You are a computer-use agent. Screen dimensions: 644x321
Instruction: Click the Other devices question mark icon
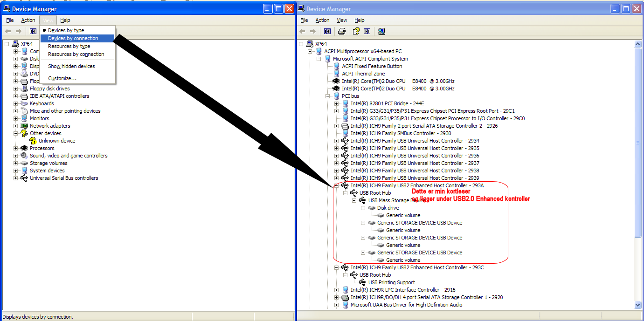tap(24, 133)
